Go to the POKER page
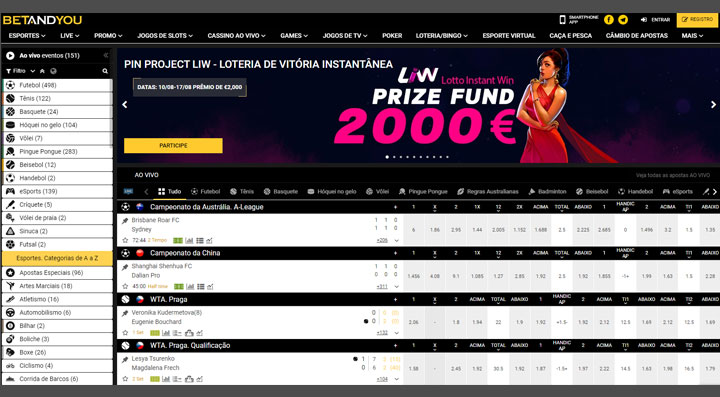The width and height of the screenshot is (720, 397). tap(392, 35)
